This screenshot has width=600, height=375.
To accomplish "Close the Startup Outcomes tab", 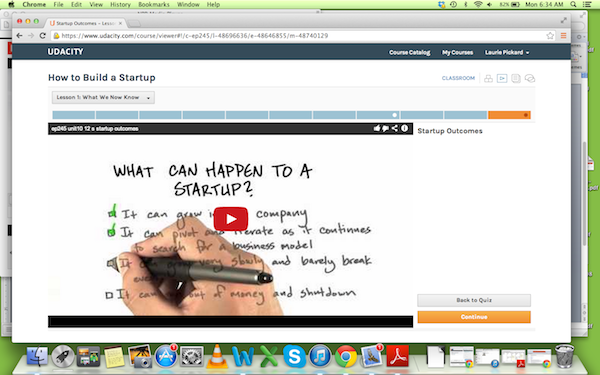I will pyautogui.click(x=120, y=23).
